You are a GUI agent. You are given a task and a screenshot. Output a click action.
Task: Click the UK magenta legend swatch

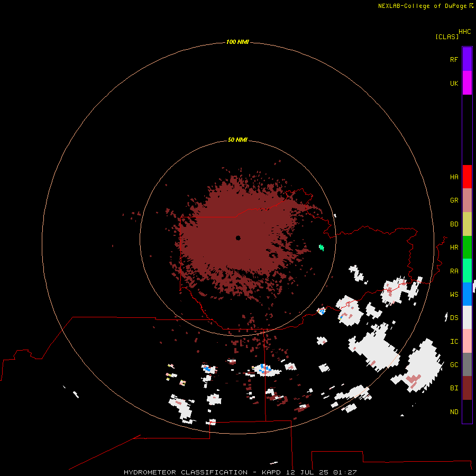click(x=467, y=83)
